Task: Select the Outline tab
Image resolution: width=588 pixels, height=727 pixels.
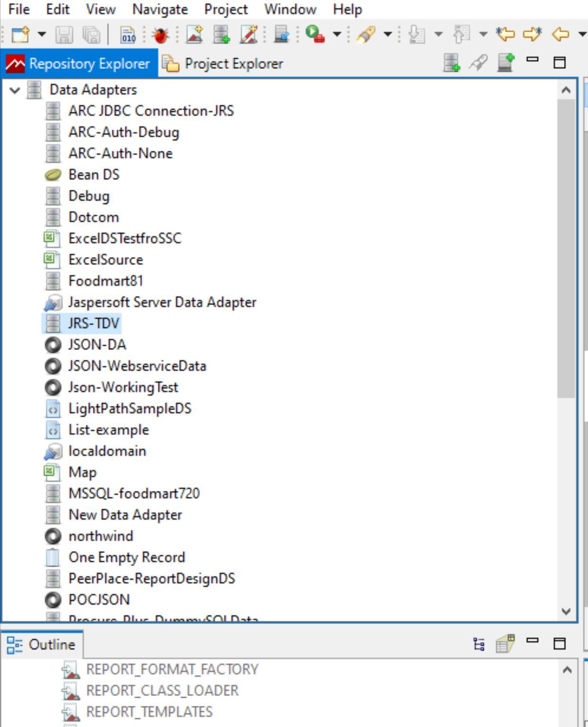Action: point(42,644)
